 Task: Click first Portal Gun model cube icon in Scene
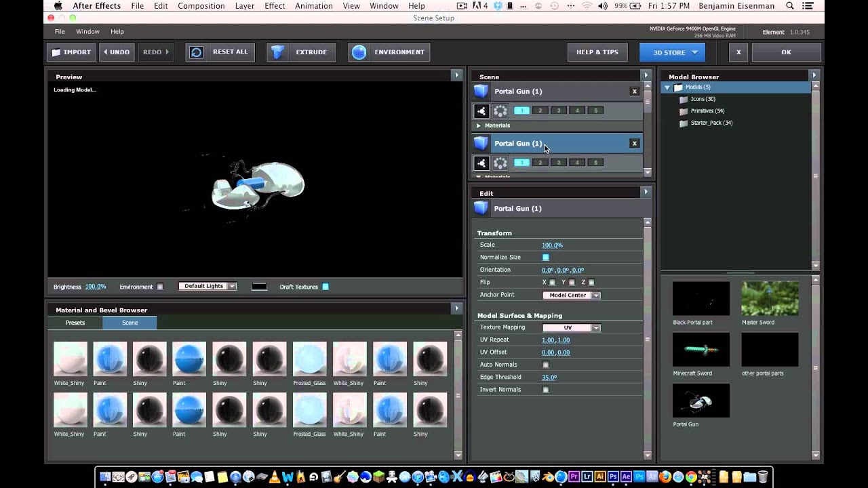point(481,91)
